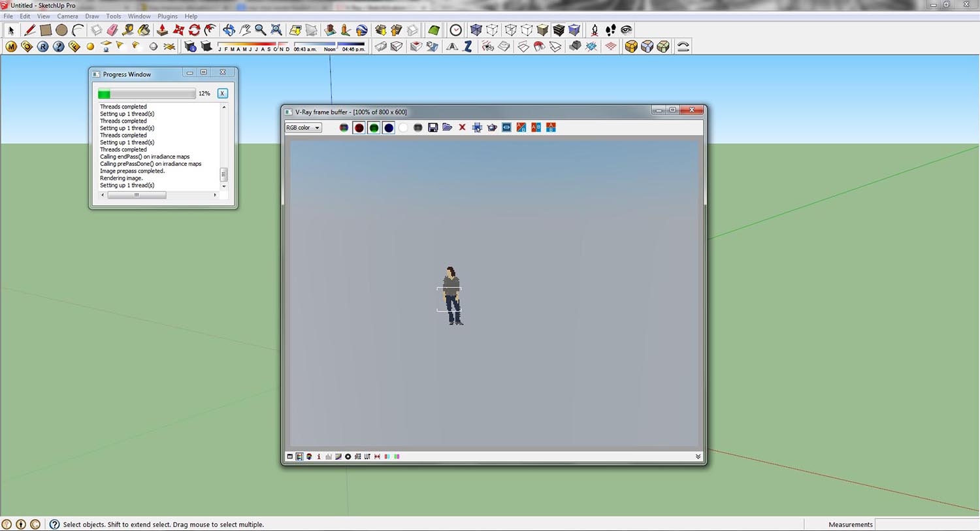
Task: Toggle X-Ray face style cube
Action: (x=476, y=30)
